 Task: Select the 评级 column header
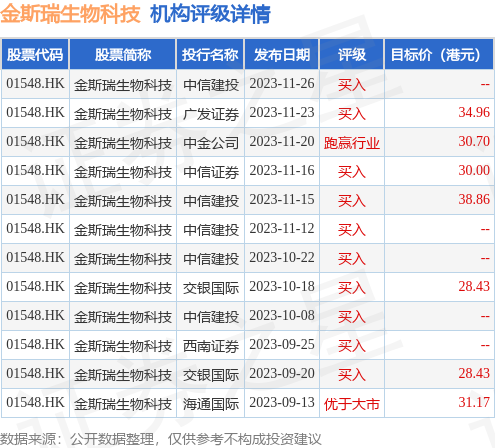coord(352,54)
